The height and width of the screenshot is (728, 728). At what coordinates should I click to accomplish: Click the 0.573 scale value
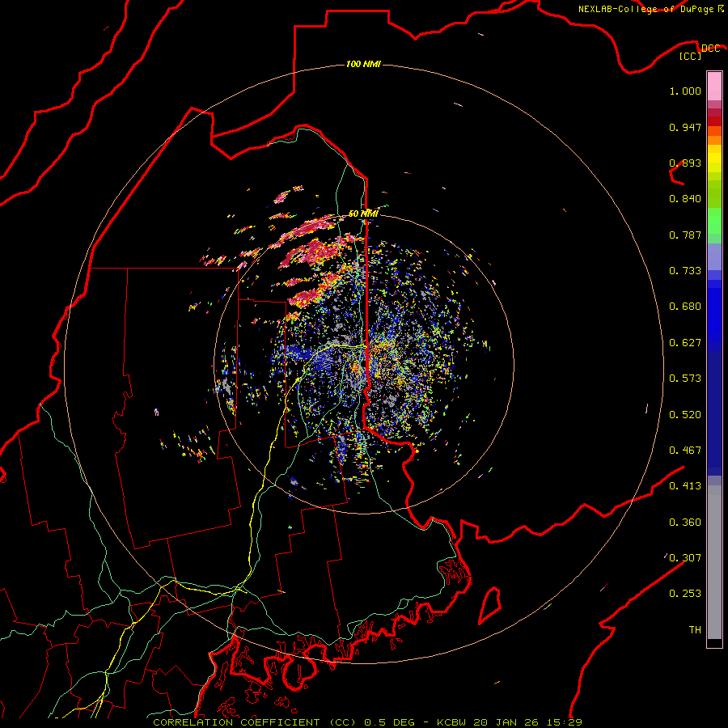pos(685,379)
